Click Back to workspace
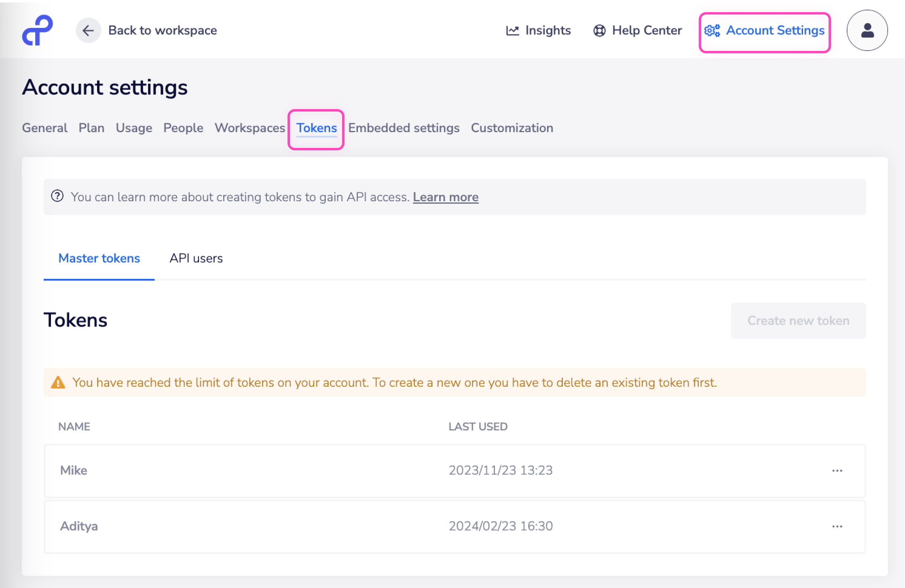Image resolution: width=905 pixels, height=588 pixels. pyautogui.click(x=162, y=30)
